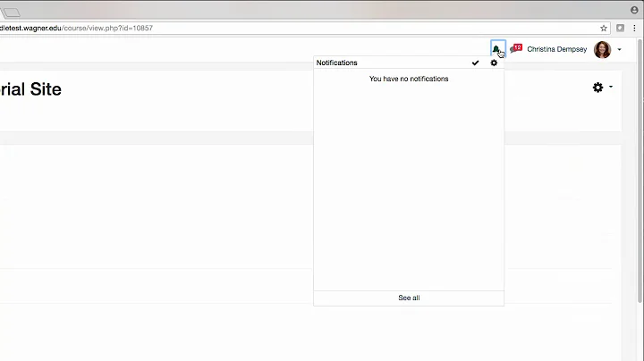This screenshot has width=644, height=361.
Task: Click the page vertical scrollbar
Action: pyautogui.click(x=640, y=172)
